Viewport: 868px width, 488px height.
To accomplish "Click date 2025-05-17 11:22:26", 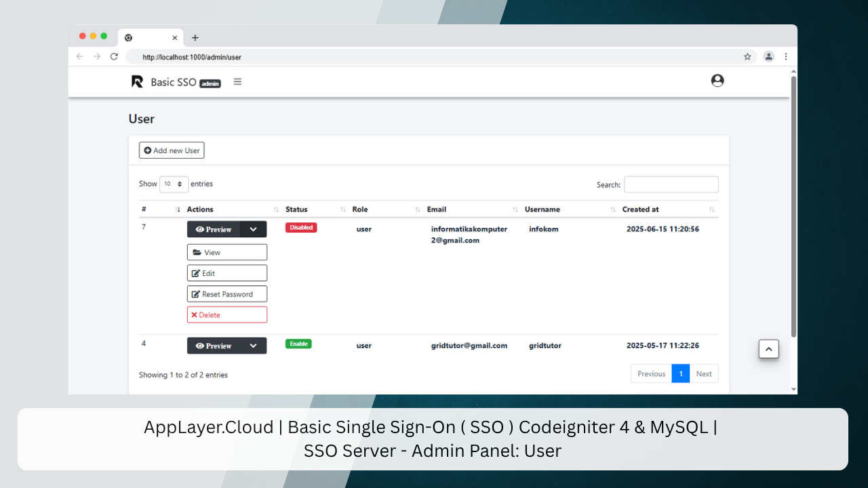I will (x=663, y=346).
